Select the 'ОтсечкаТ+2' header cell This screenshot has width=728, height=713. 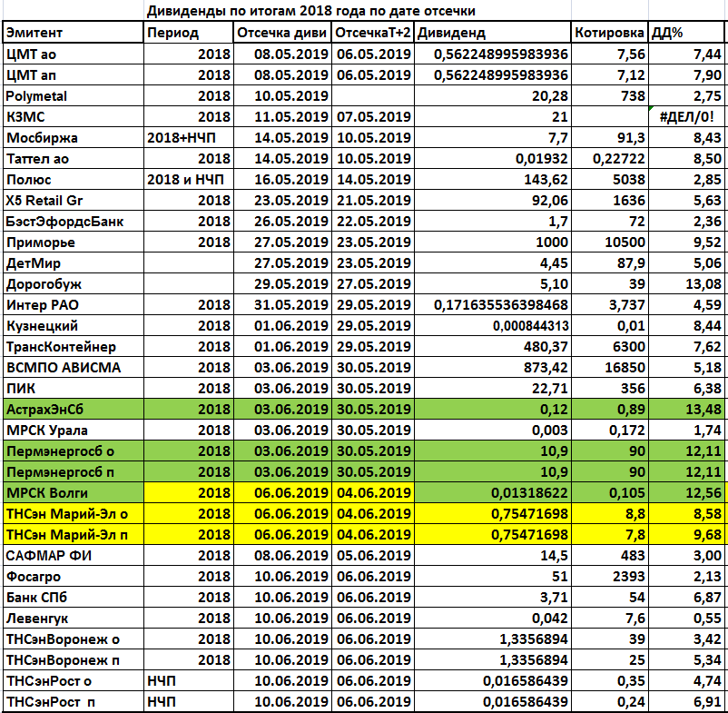pyautogui.click(x=372, y=33)
